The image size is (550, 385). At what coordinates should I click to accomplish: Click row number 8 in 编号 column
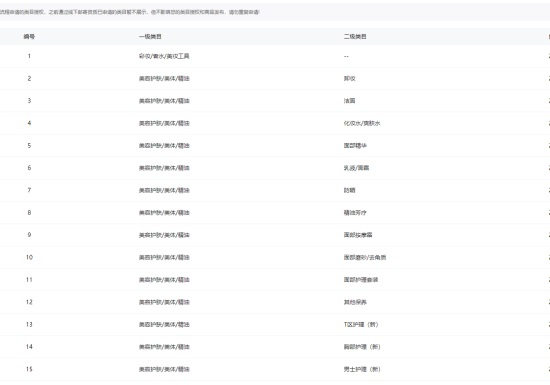pyautogui.click(x=29, y=212)
